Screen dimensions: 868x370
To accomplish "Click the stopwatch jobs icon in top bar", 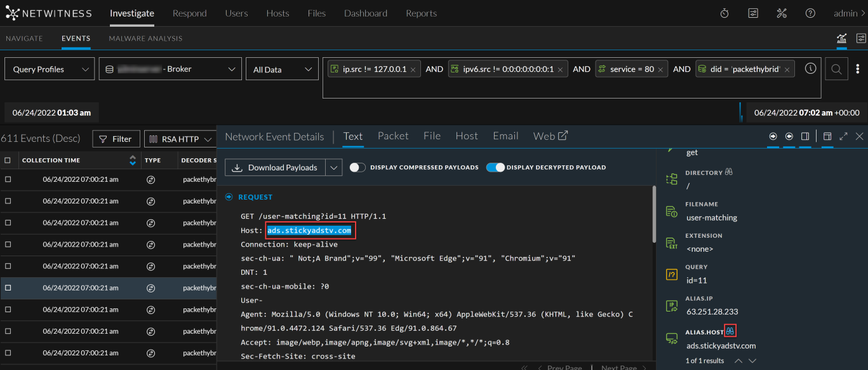I will click(x=724, y=13).
